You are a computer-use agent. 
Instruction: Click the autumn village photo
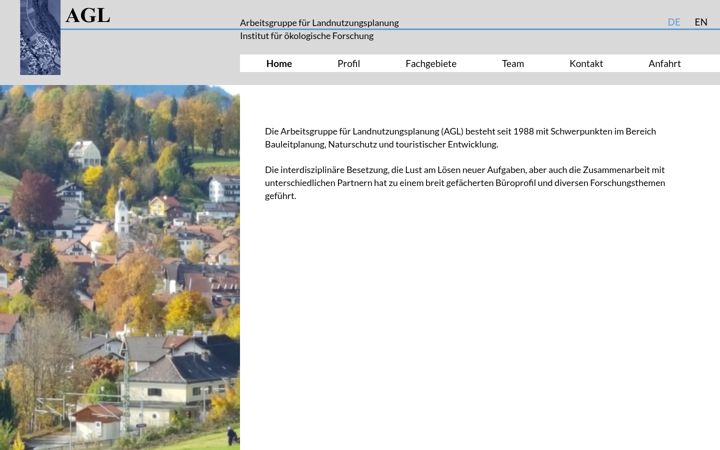pos(120,267)
